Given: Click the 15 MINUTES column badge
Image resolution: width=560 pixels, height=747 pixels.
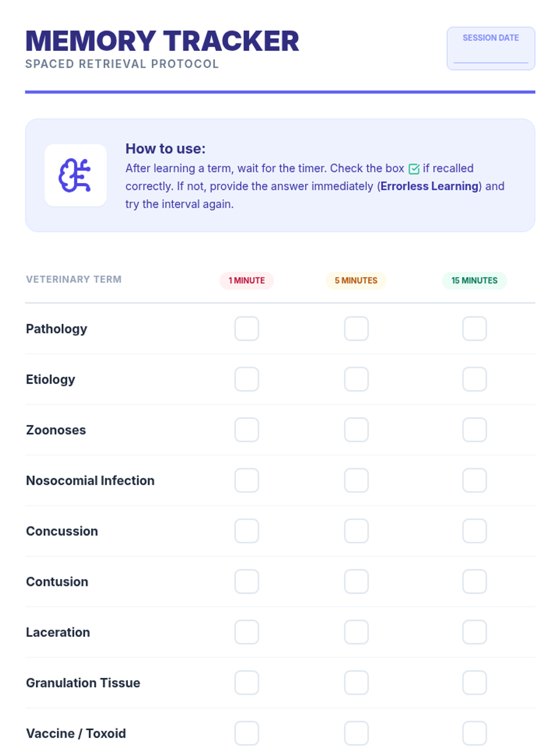Looking at the screenshot, I should (x=474, y=281).
